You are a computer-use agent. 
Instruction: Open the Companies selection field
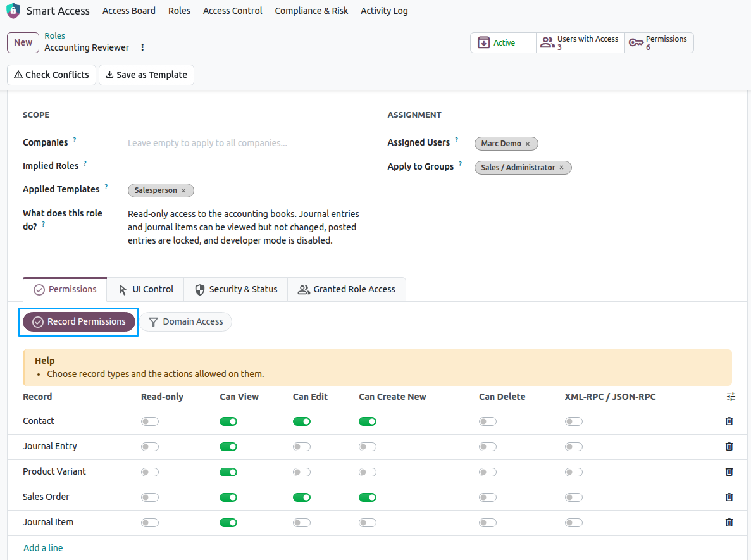point(247,143)
